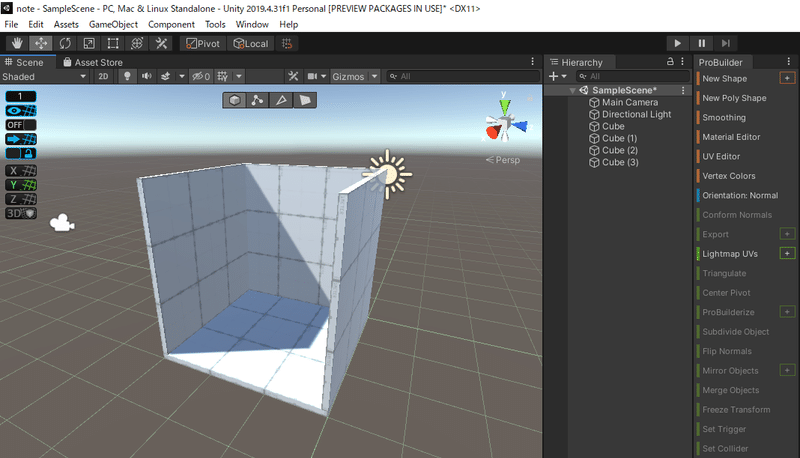800x458 pixels.
Task: Toggle ProGrids visibility eye button
Action: pyautogui.click(x=21, y=111)
